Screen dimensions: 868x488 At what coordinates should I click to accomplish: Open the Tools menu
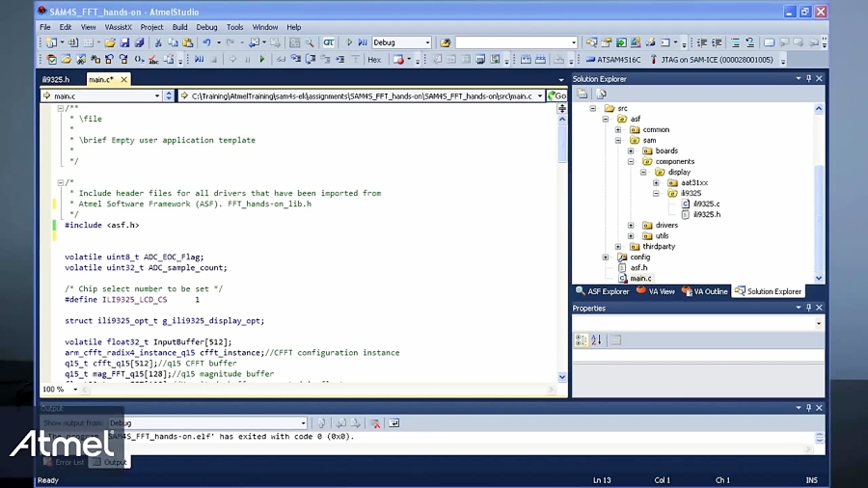pos(234,27)
